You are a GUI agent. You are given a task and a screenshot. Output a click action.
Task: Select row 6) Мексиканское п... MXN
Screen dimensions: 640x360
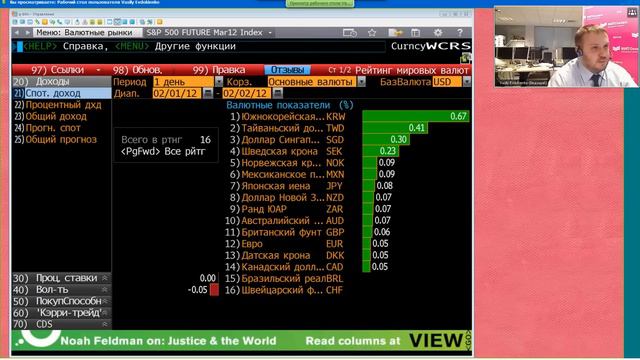[287, 174]
